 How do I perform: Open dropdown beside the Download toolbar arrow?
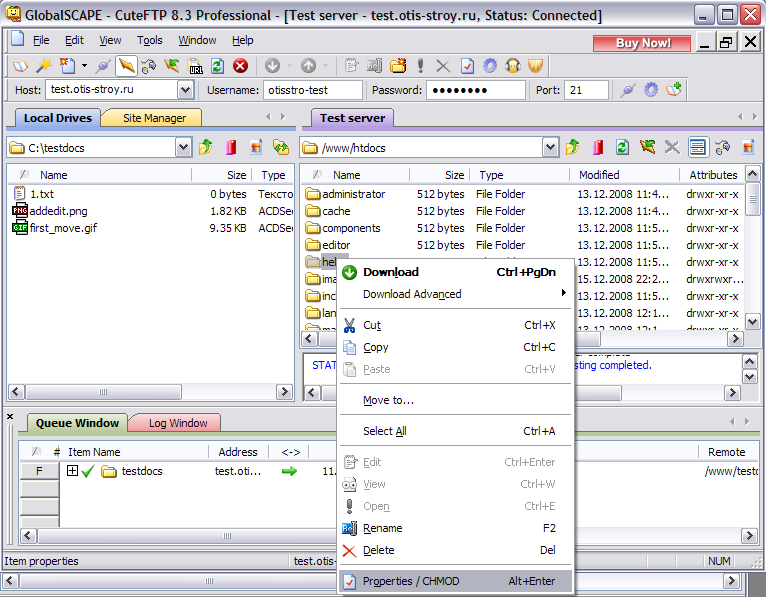tap(289, 65)
